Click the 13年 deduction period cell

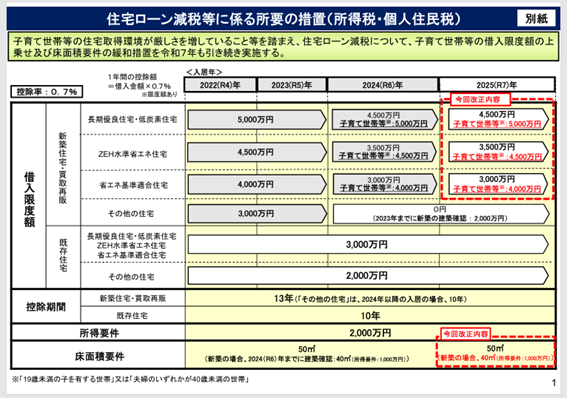[x=370, y=299]
